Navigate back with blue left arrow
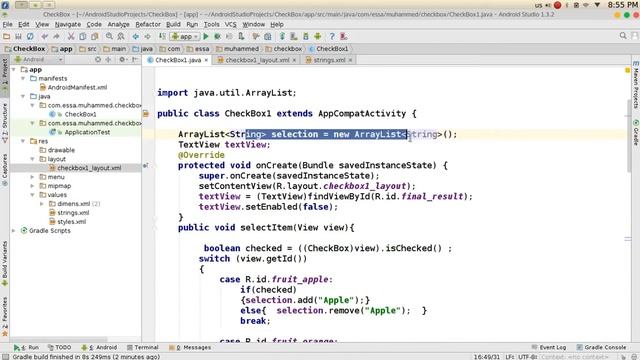This screenshot has width=640, height=360. click(x=136, y=36)
